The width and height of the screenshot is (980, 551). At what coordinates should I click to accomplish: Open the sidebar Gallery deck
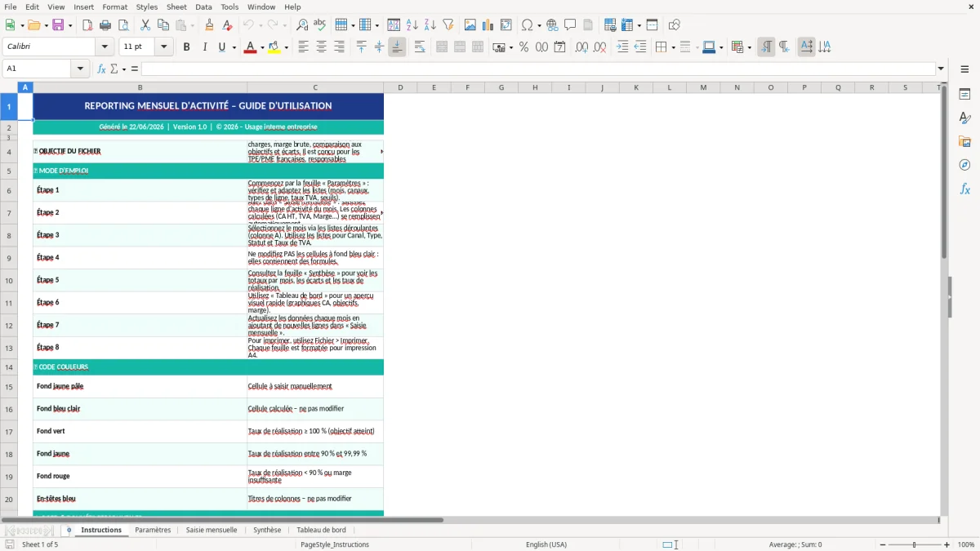coord(964,142)
